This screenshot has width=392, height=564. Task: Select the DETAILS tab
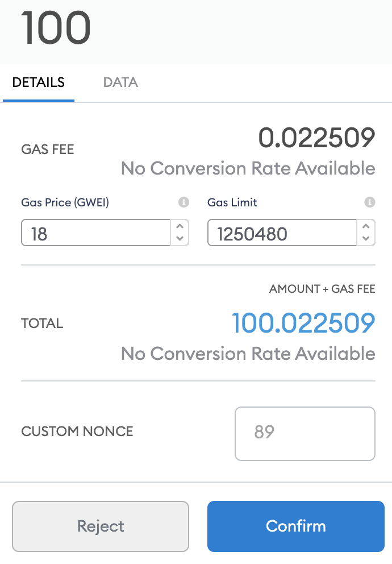click(x=39, y=82)
